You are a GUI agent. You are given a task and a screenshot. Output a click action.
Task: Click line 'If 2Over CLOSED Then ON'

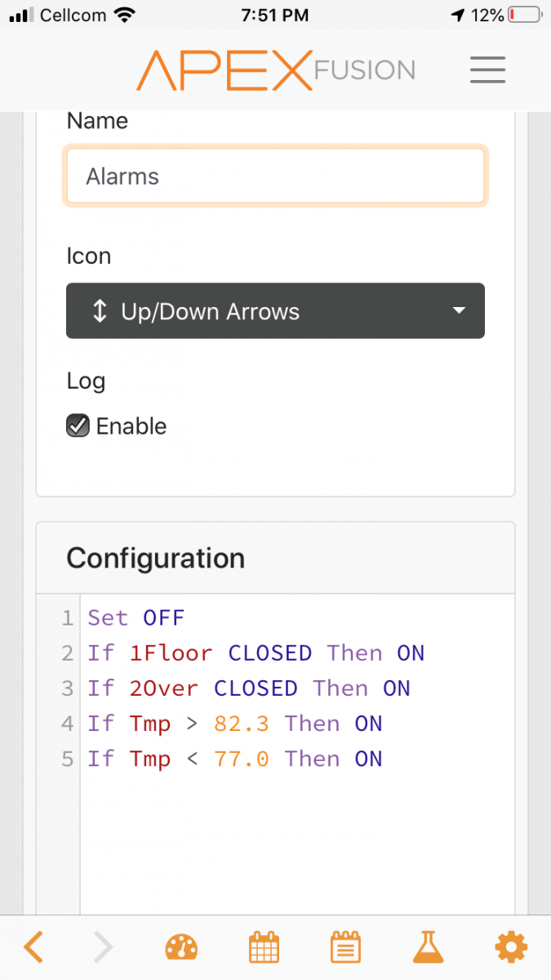248,688
